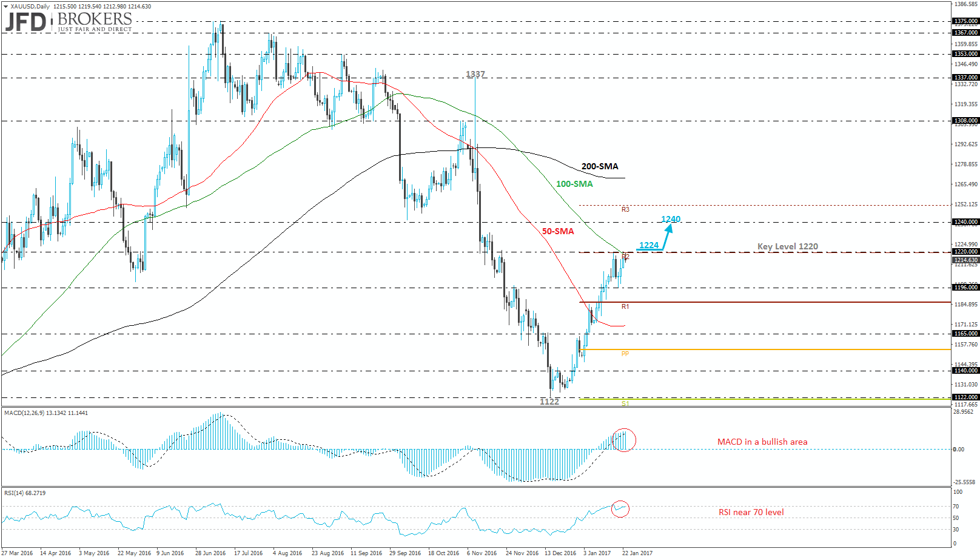Viewport: 980px width, 560px height.
Task: Click the 'RSI near 70 level' note
Action: [751, 512]
